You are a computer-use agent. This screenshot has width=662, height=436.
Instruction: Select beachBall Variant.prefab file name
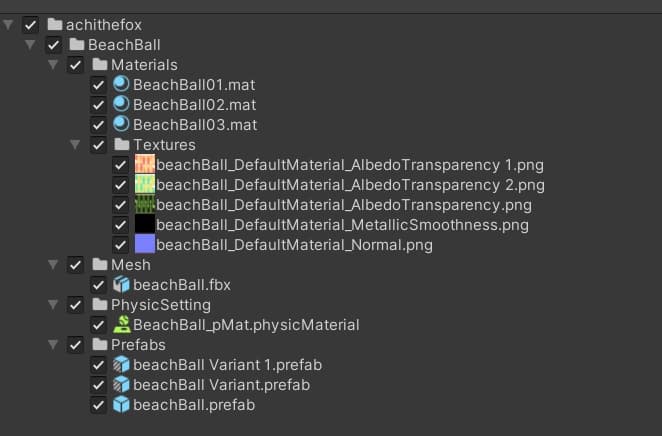[221, 385]
